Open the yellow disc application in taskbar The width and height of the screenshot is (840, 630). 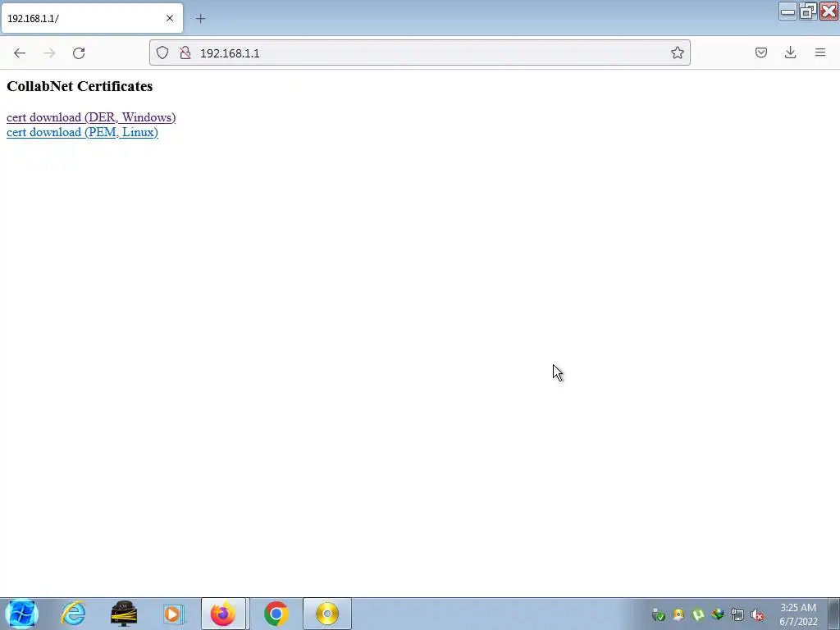click(x=327, y=614)
